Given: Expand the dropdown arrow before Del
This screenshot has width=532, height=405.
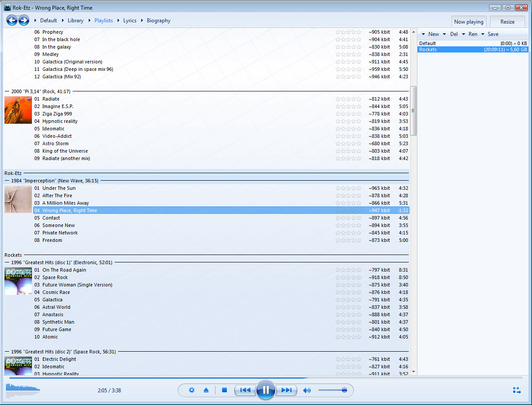Looking at the screenshot, I should (445, 34).
